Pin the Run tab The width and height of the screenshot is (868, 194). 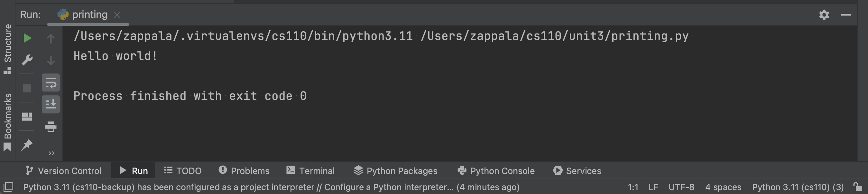coord(27,145)
